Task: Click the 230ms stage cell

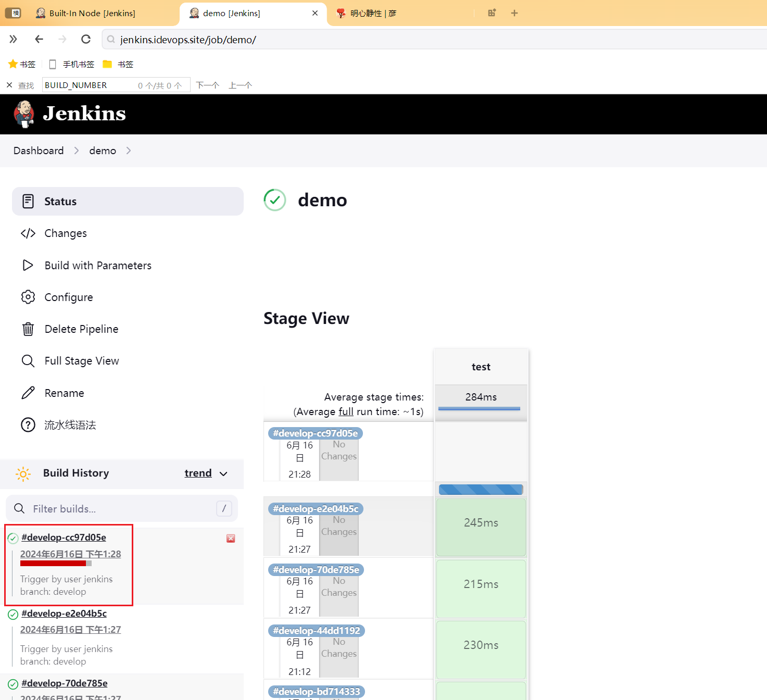Action: point(481,649)
